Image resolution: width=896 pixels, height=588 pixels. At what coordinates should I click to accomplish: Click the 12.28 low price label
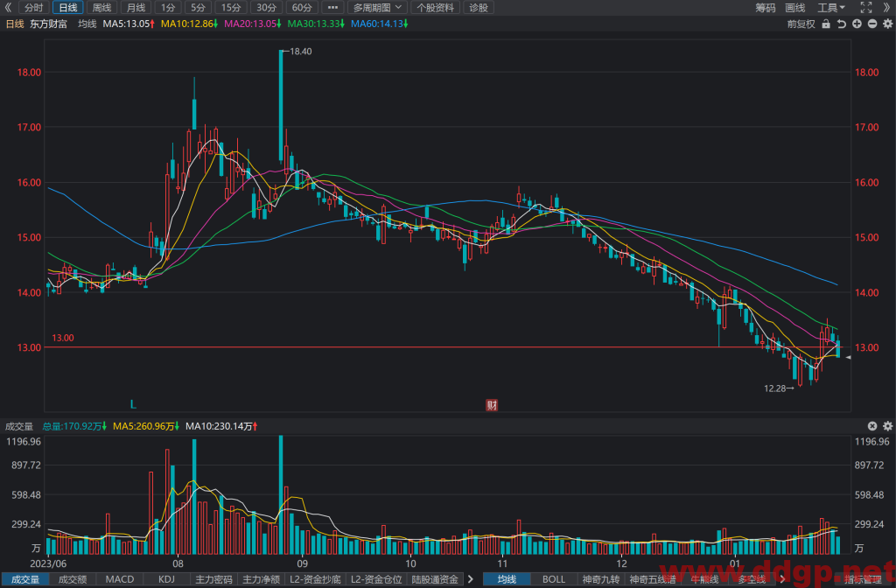pyautogui.click(x=775, y=388)
